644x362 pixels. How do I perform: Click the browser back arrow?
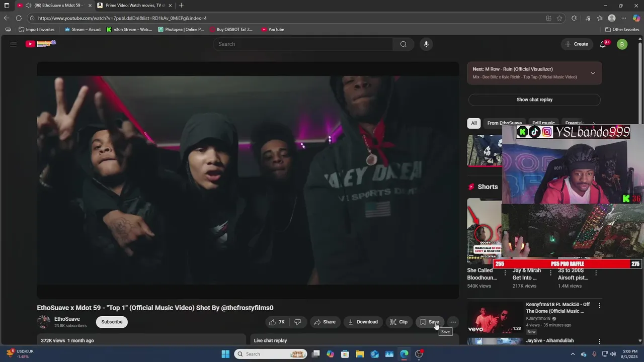(7, 18)
